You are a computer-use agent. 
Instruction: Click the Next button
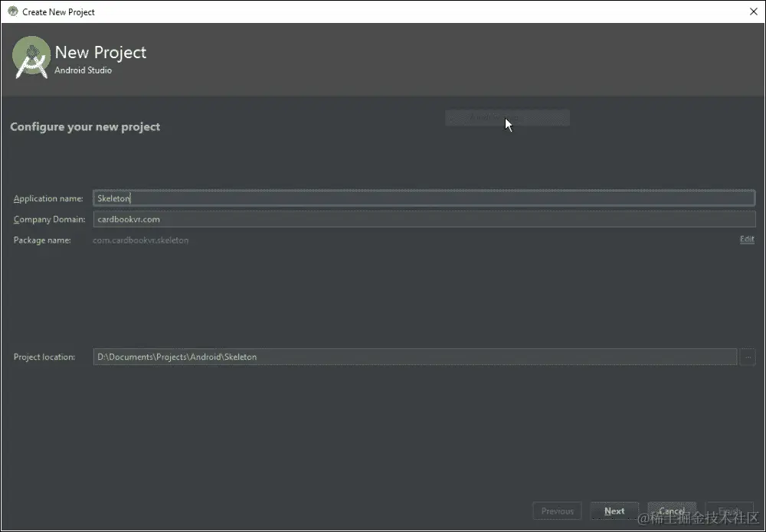(x=614, y=511)
